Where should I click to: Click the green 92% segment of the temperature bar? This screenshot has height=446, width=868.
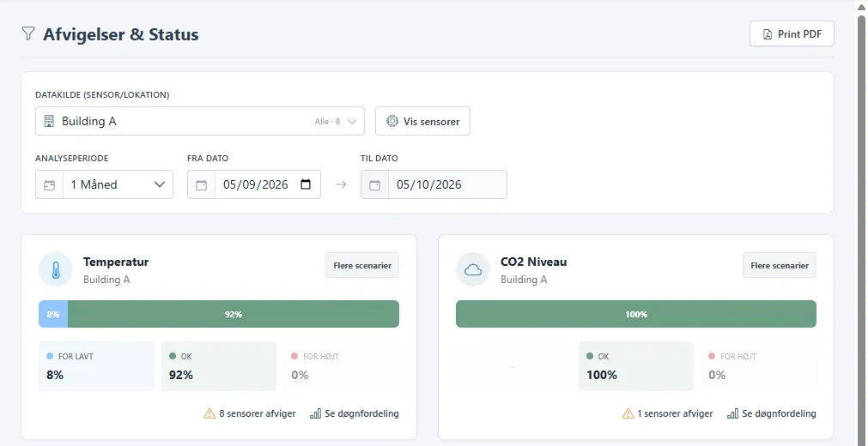point(233,314)
